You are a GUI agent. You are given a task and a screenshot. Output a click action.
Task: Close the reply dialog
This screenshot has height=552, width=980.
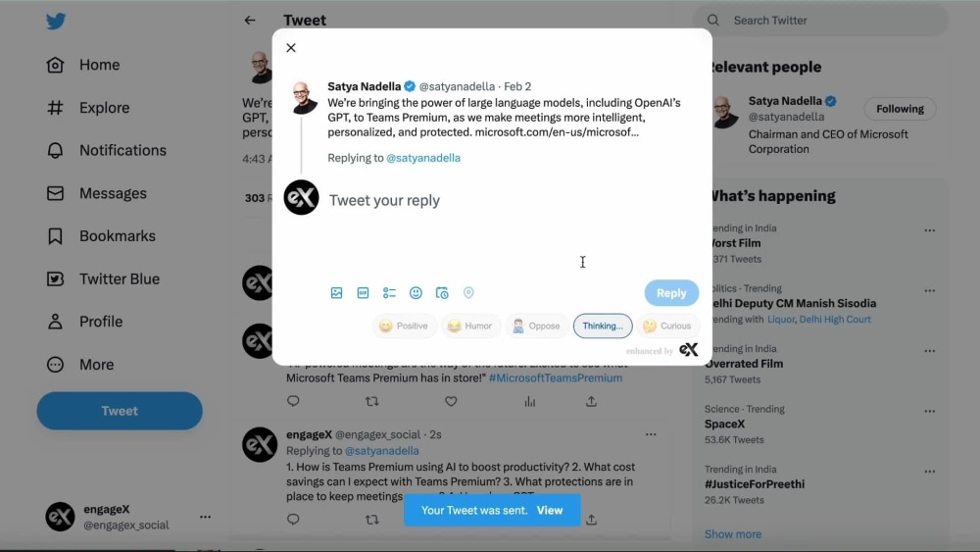coord(291,47)
